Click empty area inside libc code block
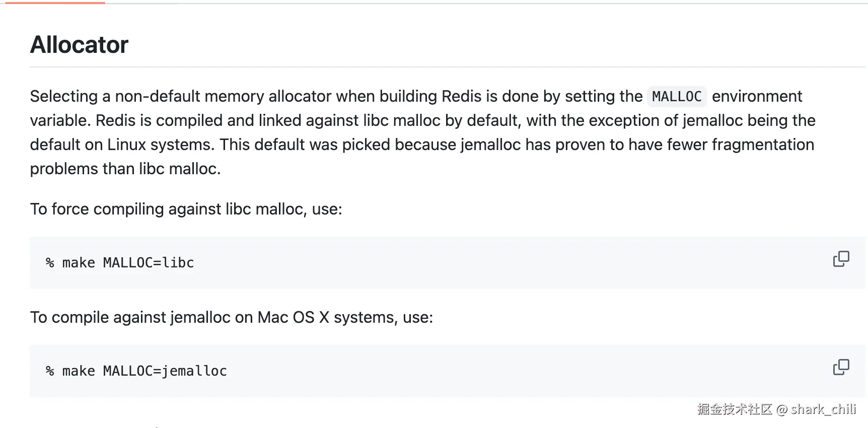The image size is (868, 428). click(x=503, y=263)
